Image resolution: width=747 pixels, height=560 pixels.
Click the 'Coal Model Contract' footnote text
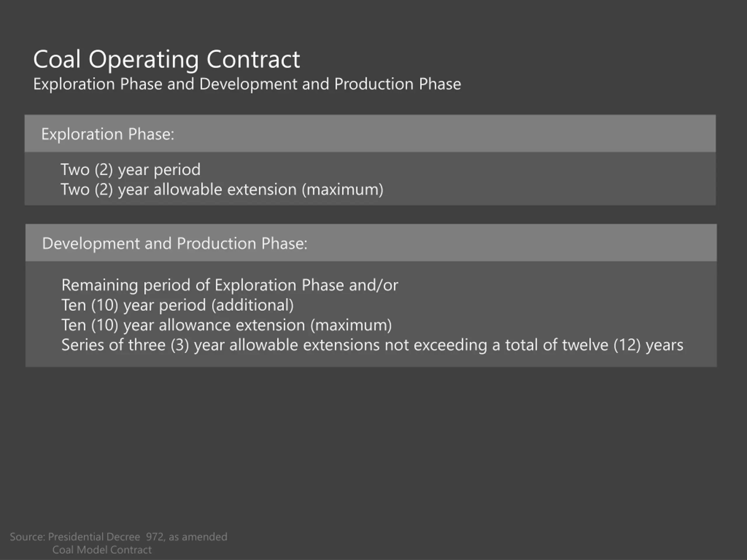tap(102, 550)
